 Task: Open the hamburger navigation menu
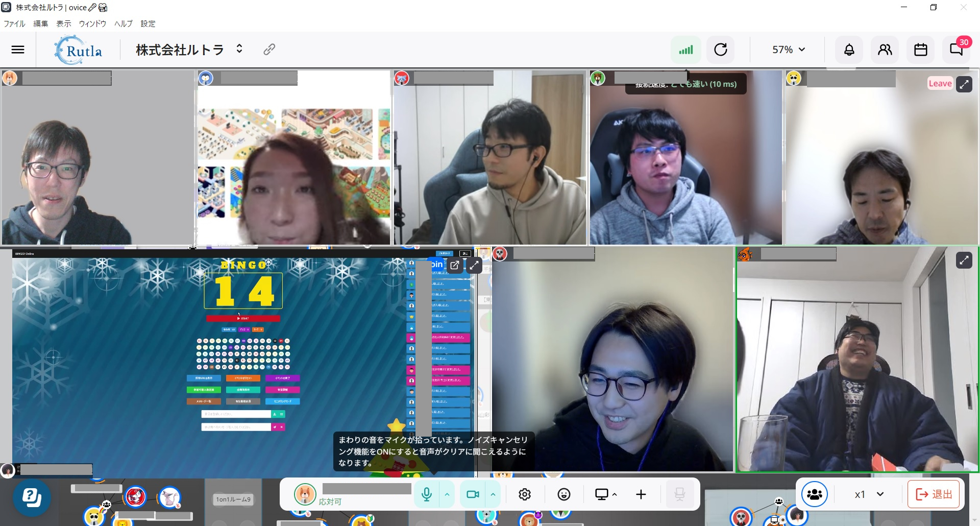point(18,50)
